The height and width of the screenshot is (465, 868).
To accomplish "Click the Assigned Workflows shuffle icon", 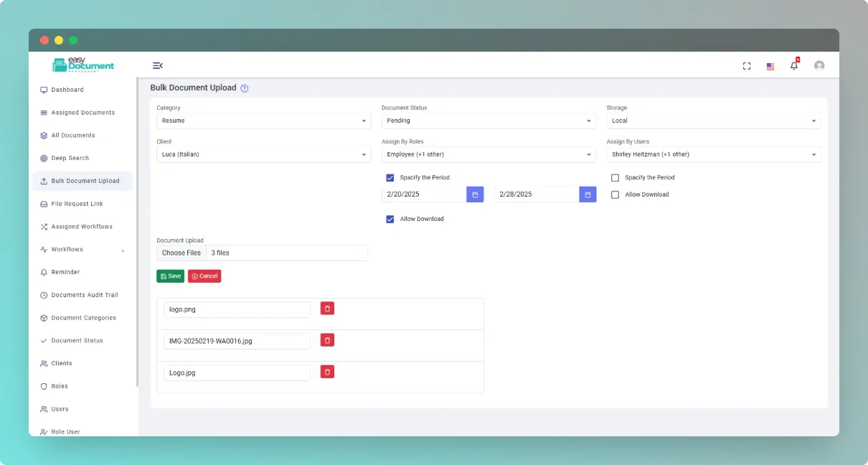I will click(44, 227).
